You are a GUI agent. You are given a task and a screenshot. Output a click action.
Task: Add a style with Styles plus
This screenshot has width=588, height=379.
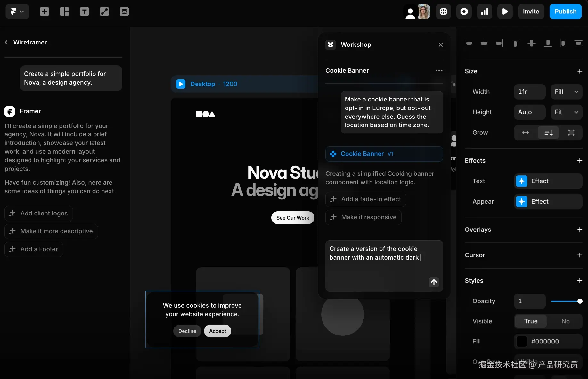pyautogui.click(x=580, y=281)
